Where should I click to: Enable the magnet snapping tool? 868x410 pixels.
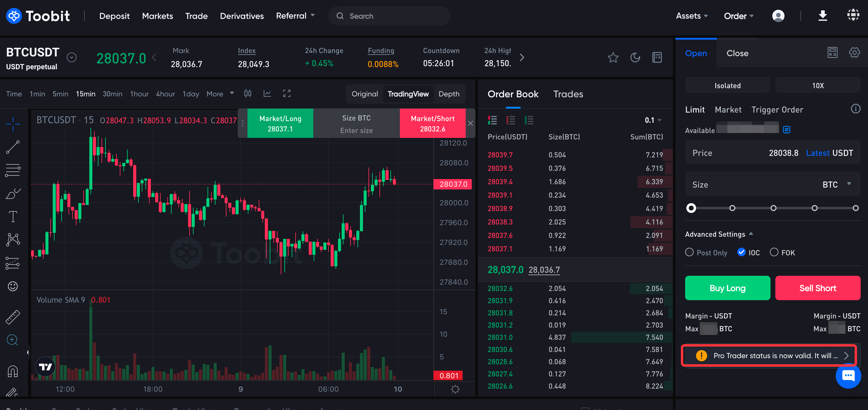(x=13, y=370)
